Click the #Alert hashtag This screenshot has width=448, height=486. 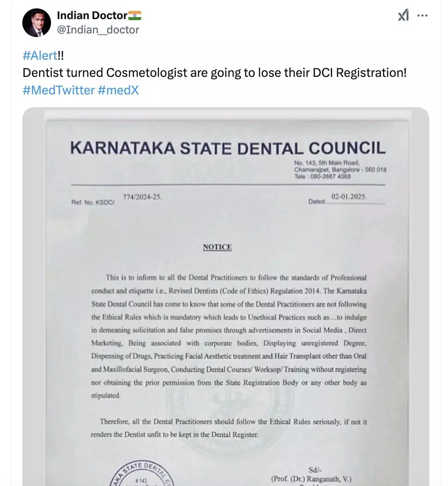pos(40,55)
